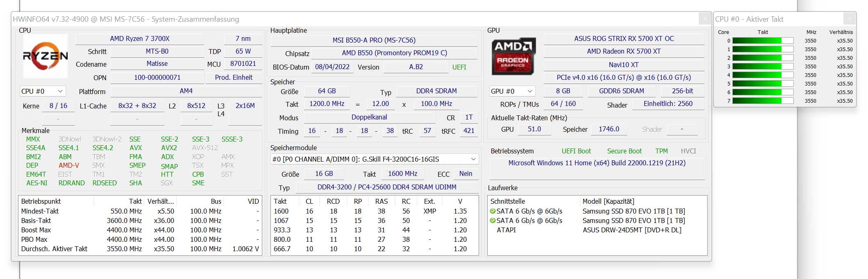
Task: Click the 933.3 memory timing row
Action: point(375,230)
